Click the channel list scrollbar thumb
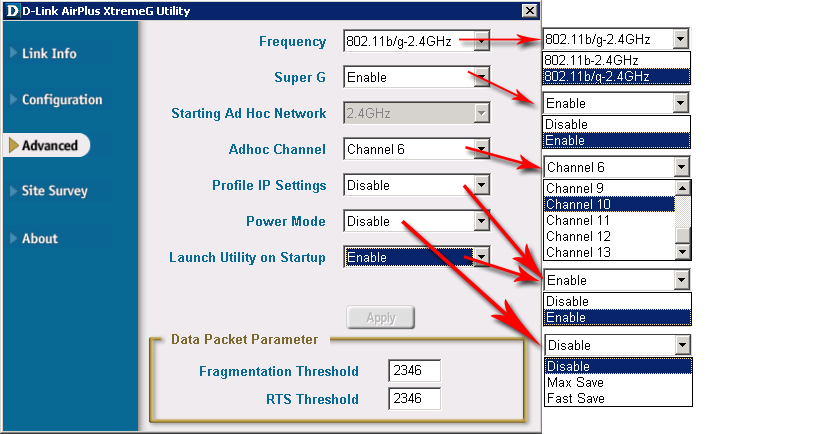The height and width of the screenshot is (434, 838). click(682, 235)
